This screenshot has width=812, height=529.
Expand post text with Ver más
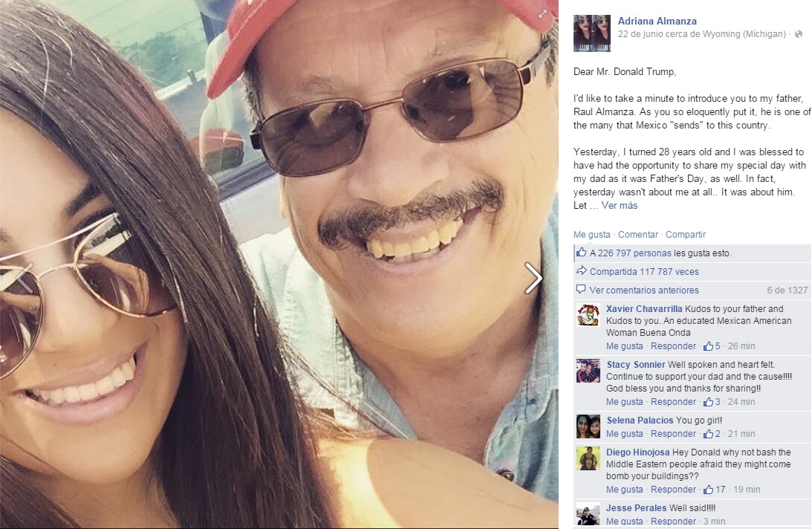(x=620, y=205)
